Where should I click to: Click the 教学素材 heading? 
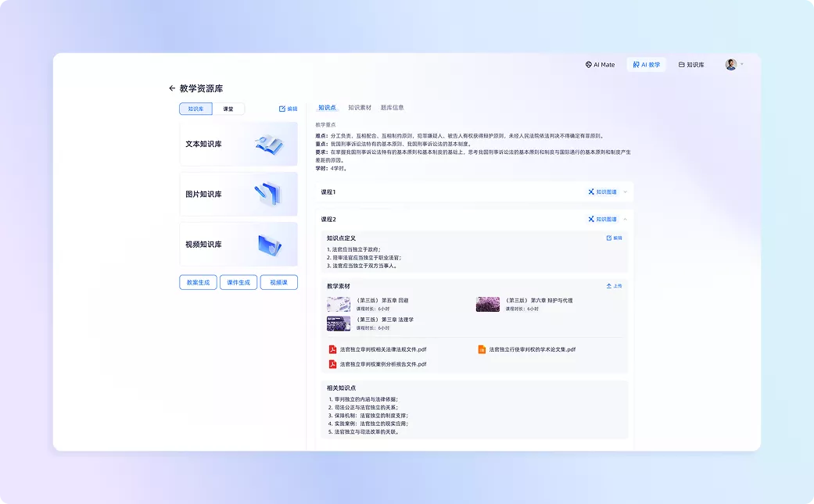point(339,286)
